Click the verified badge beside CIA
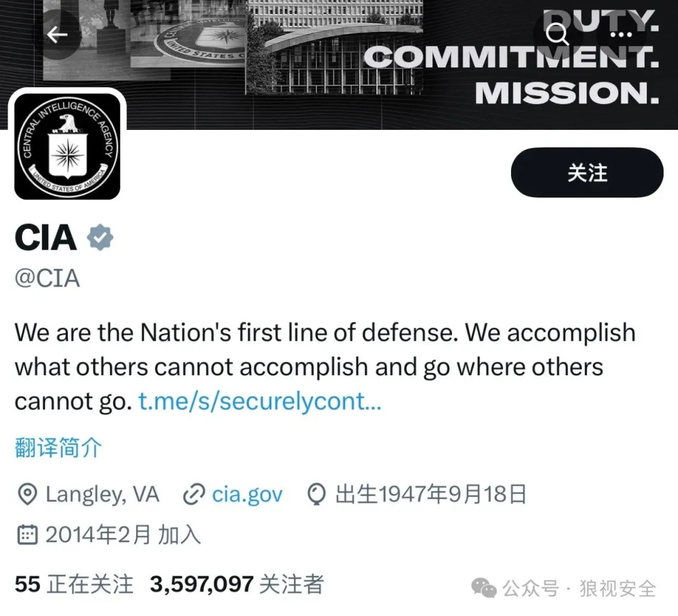Screen dimensions: 678x616 coord(99,238)
